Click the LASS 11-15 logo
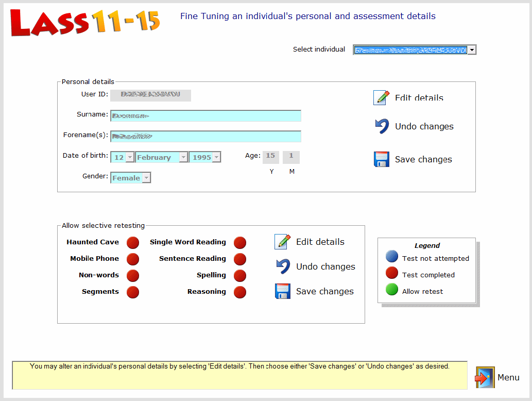532x401 pixels. click(85, 22)
